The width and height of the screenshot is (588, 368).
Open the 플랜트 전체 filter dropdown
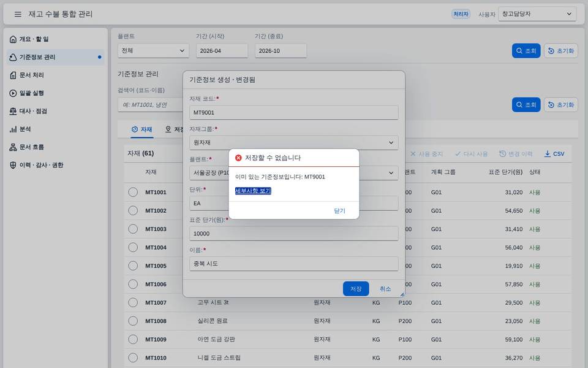[153, 51]
